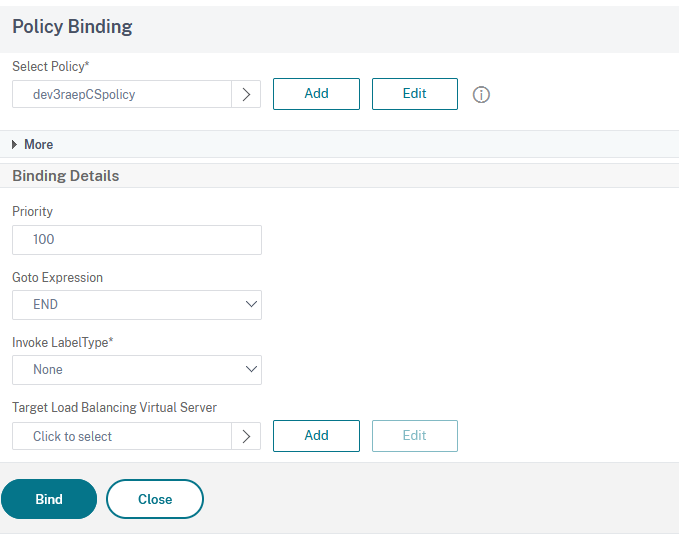
Task: Click the dev3raepCSpolicy policy field
Action: (x=122, y=94)
